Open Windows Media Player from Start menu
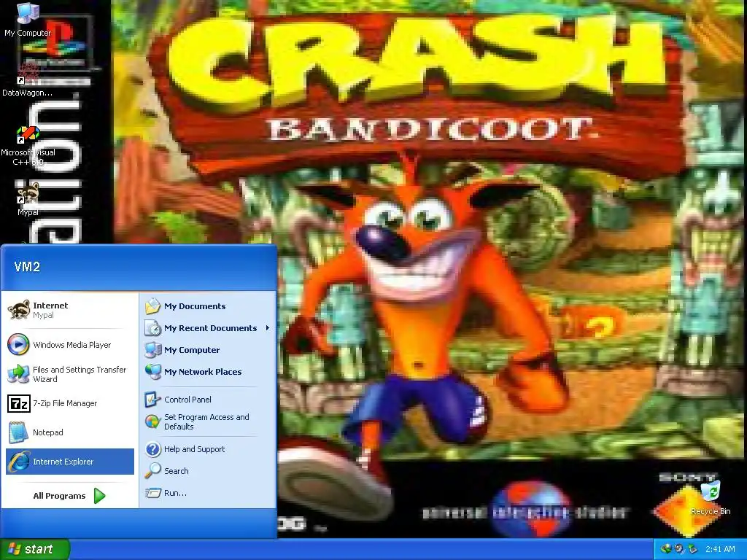Screen dimensions: 747x560 coord(70,345)
